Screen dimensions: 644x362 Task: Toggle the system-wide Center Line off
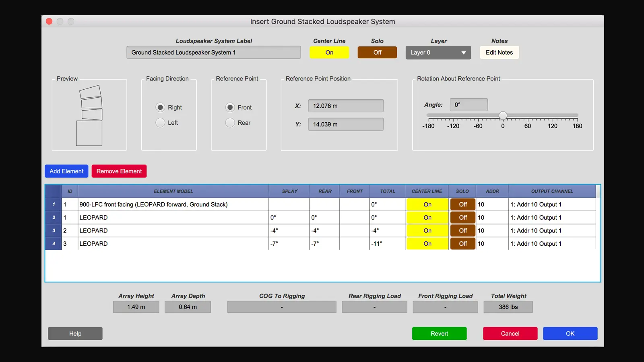(x=329, y=52)
